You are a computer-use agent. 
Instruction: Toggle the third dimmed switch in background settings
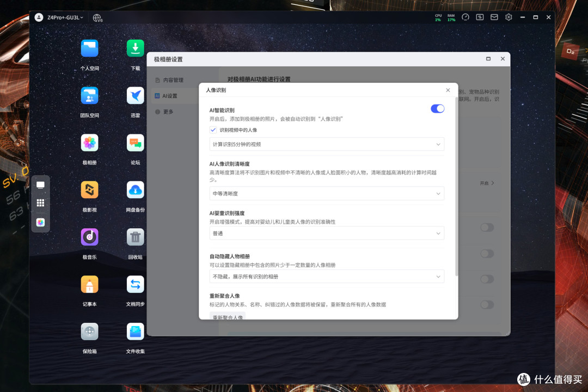click(x=487, y=279)
